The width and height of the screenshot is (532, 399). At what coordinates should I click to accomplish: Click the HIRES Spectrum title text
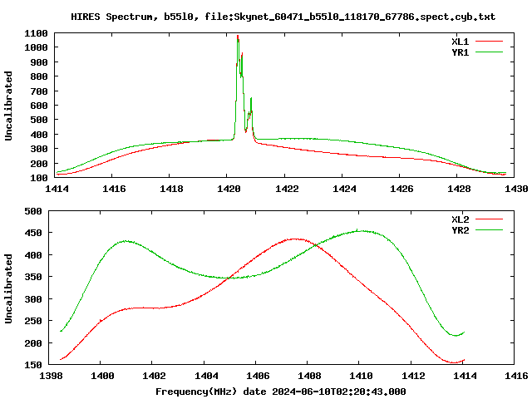tap(283, 17)
